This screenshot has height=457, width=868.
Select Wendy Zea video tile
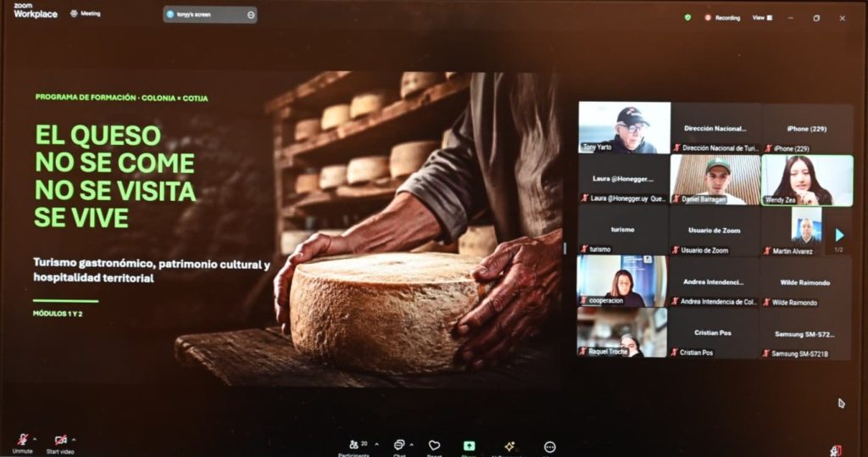pyautogui.click(x=807, y=180)
